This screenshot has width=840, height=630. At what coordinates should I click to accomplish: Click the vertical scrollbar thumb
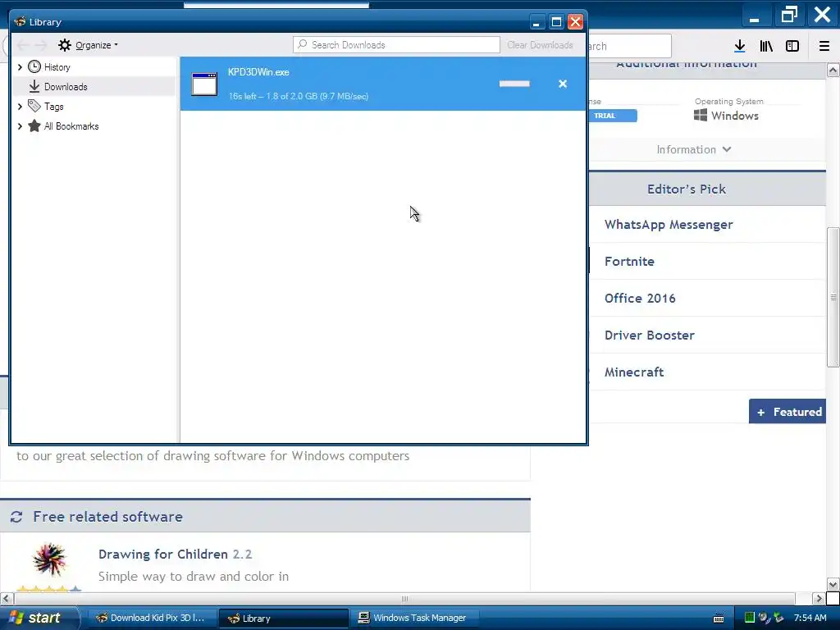point(833,297)
